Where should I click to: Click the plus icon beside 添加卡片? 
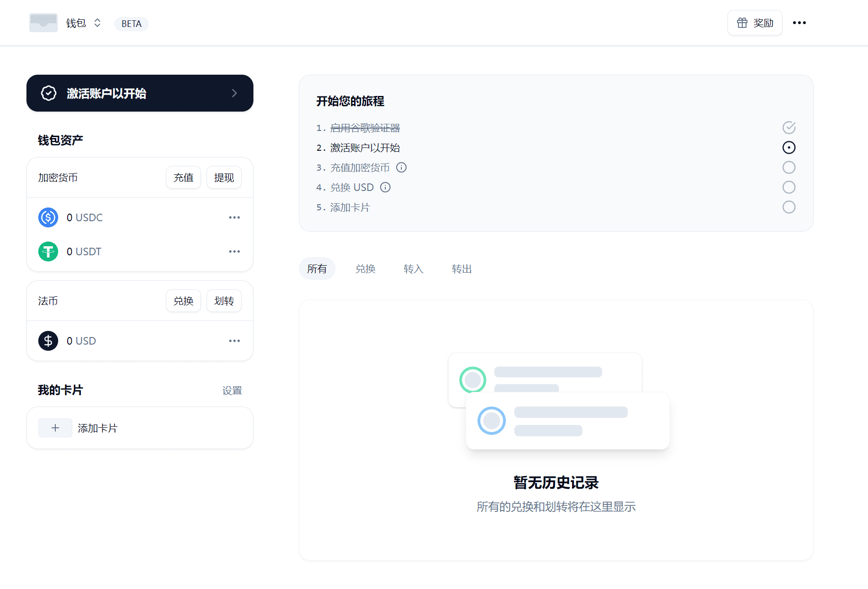pos(55,428)
